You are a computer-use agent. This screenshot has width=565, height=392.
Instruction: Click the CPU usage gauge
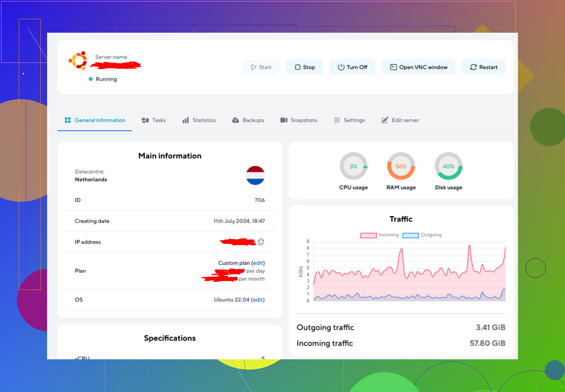[353, 166]
